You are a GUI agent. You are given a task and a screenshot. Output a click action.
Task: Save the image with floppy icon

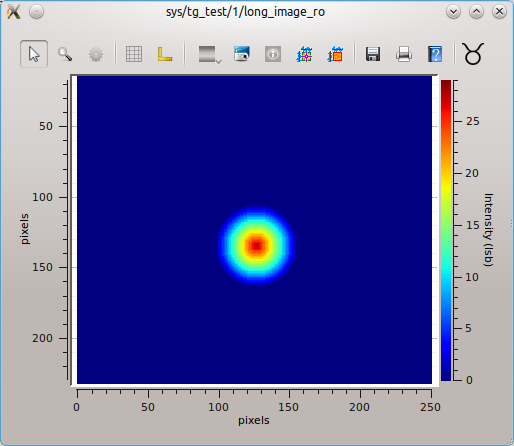pos(373,54)
